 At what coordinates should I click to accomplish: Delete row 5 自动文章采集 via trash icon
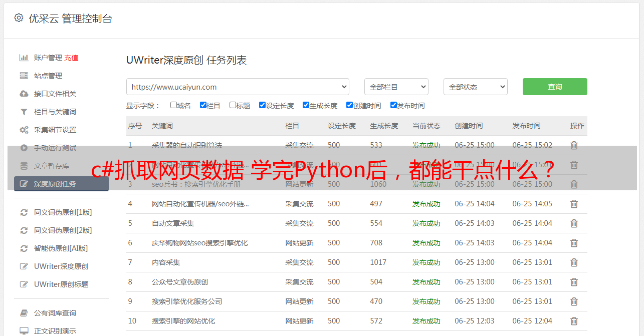coord(574,223)
